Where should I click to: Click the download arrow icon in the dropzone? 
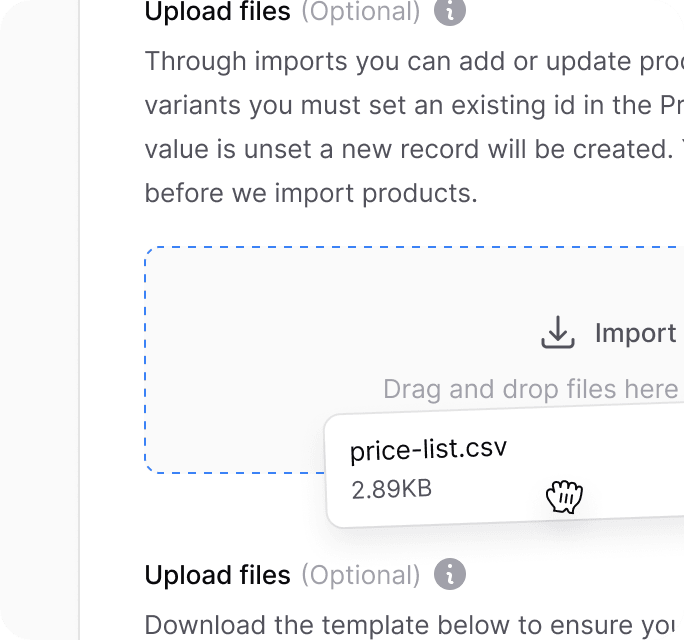[558, 332]
